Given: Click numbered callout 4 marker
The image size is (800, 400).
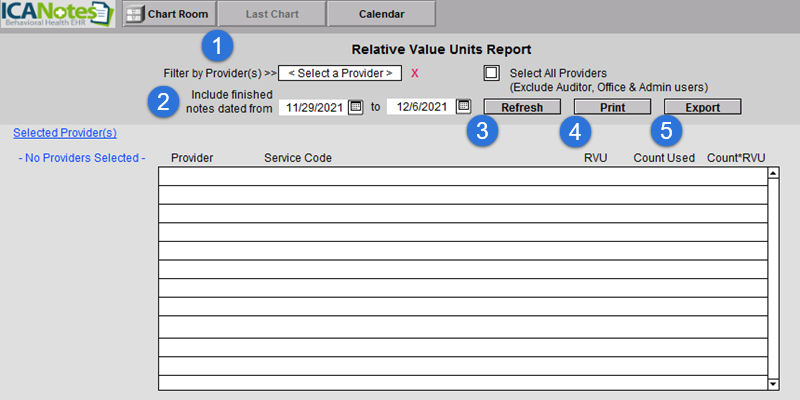Looking at the screenshot, I should (575, 131).
